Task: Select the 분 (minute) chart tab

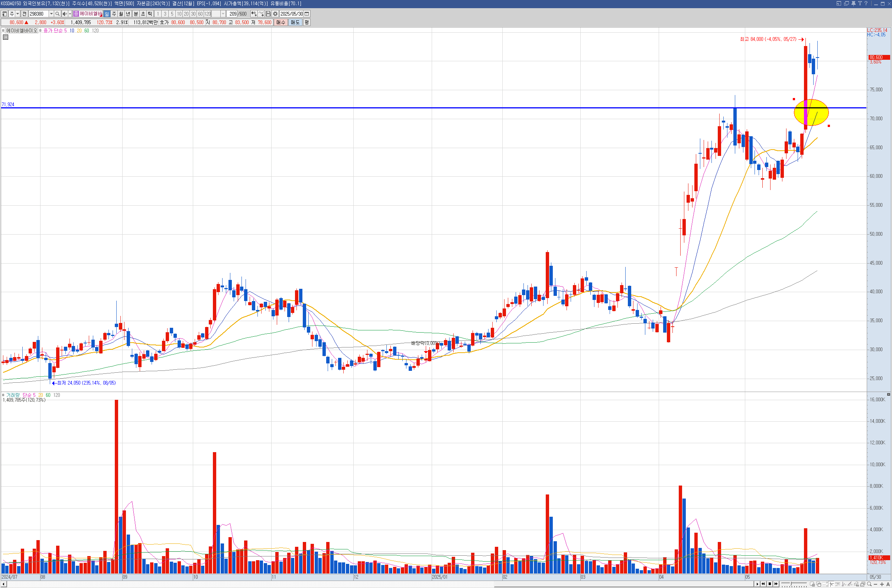Action: (136, 14)
